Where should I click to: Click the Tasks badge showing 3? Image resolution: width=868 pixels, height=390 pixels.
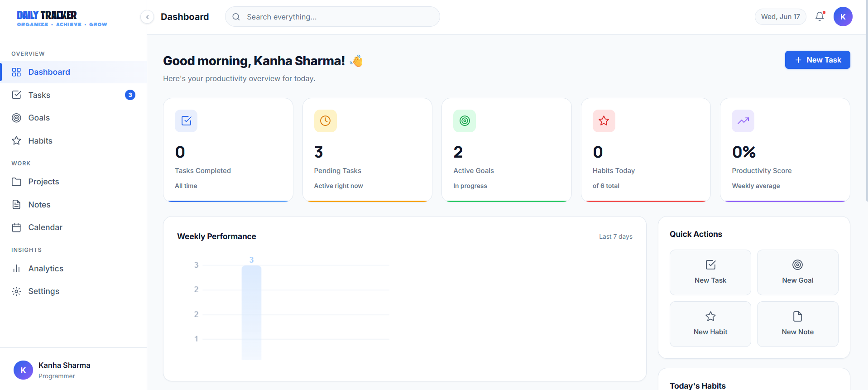point(130,95)
